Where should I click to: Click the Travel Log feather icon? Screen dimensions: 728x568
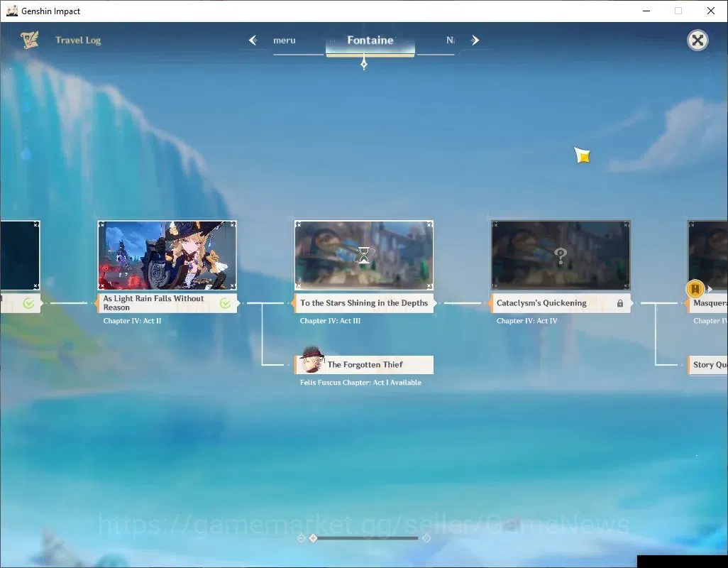click(x=30, y=40)
